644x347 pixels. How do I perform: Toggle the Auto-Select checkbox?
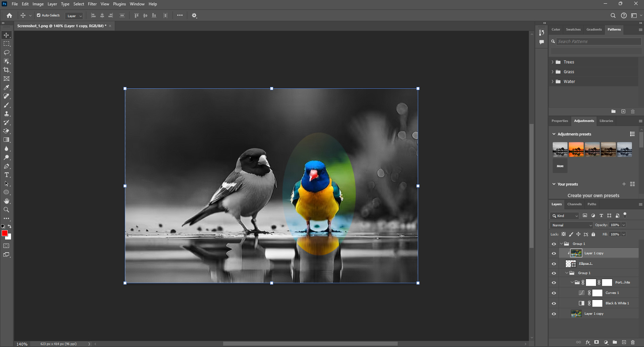(x=39, y=15)
